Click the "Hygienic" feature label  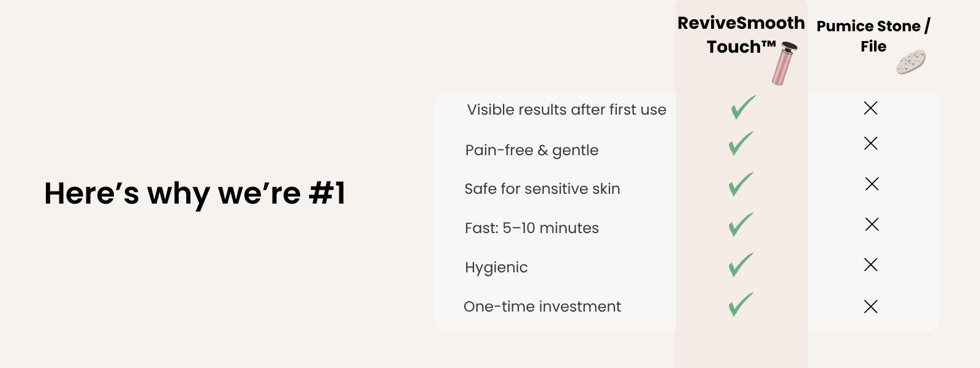click(496, 267)
